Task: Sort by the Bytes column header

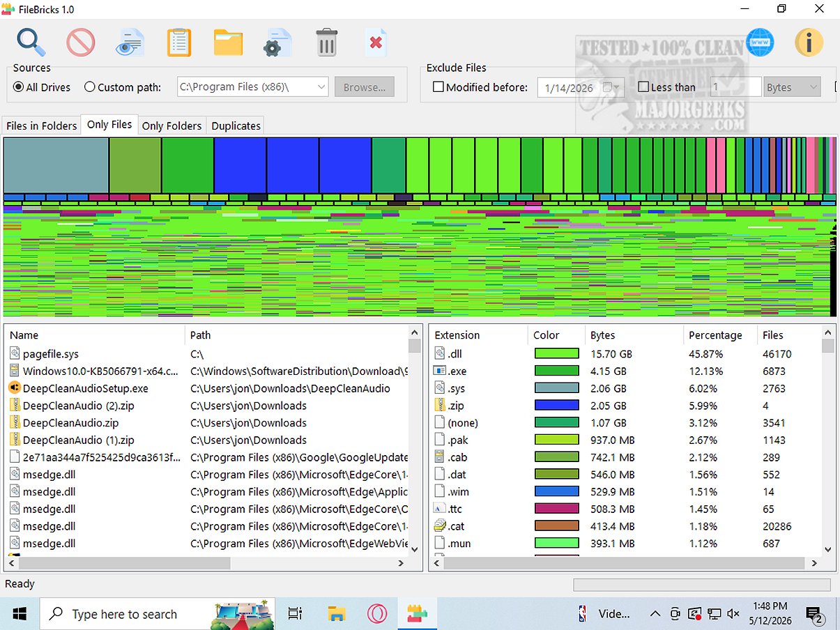Action: (634, 335)
